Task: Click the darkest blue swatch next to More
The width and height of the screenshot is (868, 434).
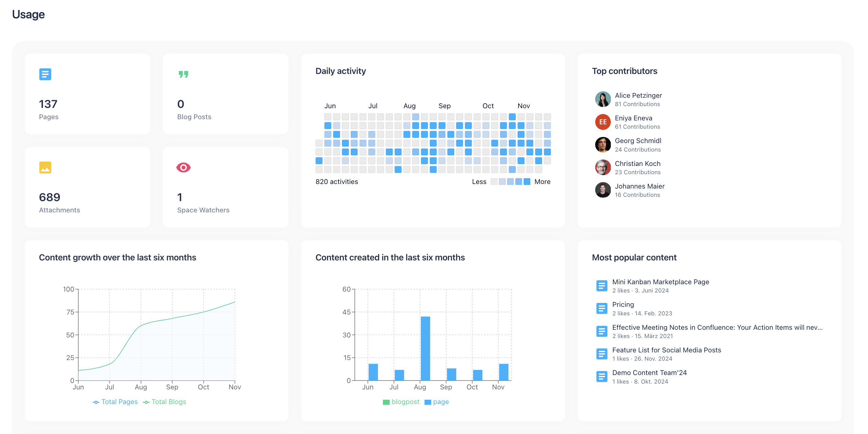Action: coord(527,182)
